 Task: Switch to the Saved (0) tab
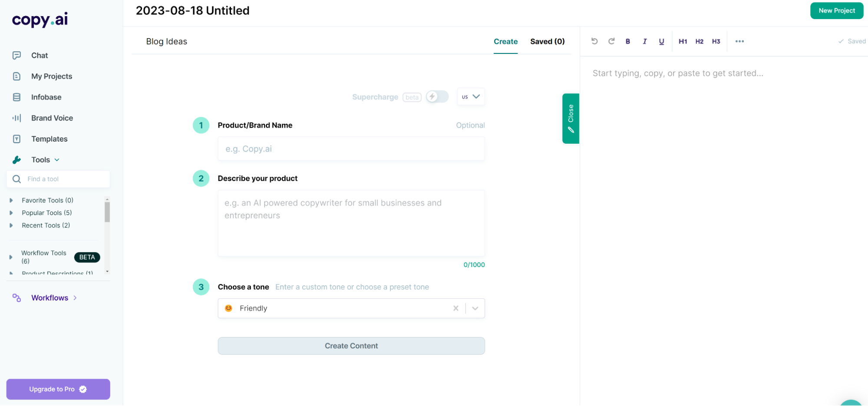(547, 41)
